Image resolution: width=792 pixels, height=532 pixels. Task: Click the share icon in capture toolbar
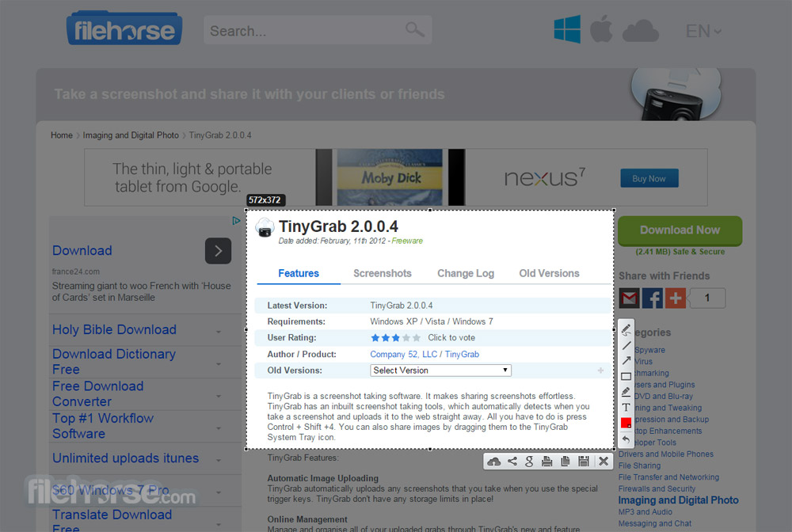pos(512,462)
